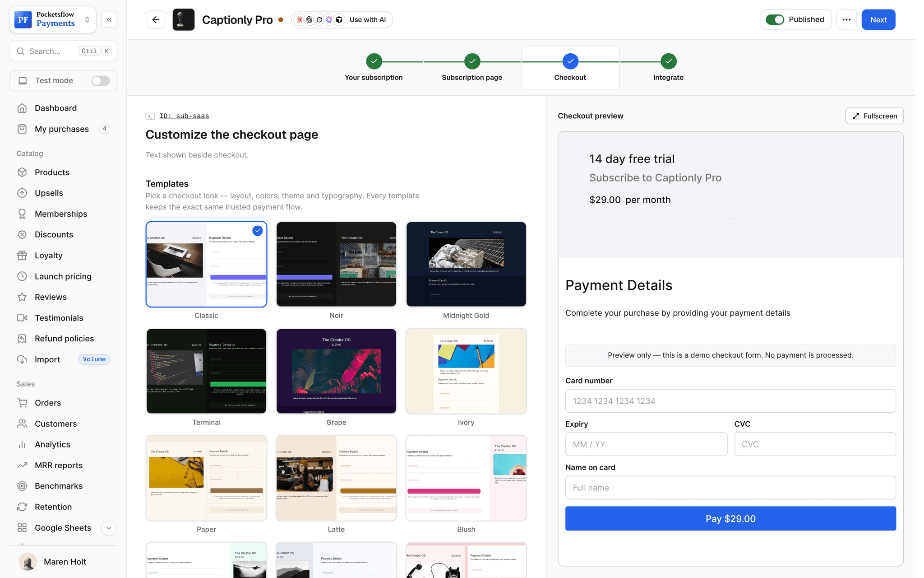Click the sidebar Search box
Screen dimensions: 924x578
[x=63, y=51]
